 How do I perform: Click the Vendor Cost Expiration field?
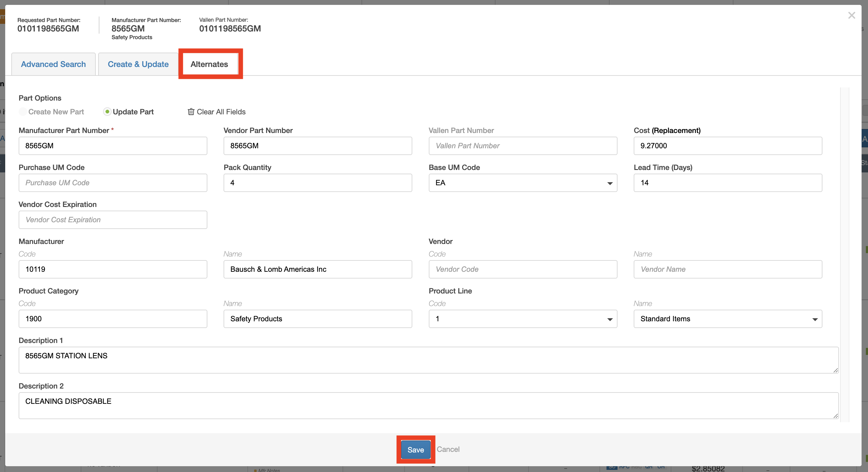tap(113, 220)
